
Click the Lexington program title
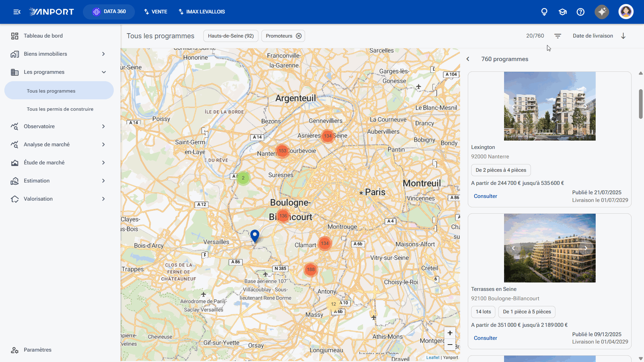point(483,147)
